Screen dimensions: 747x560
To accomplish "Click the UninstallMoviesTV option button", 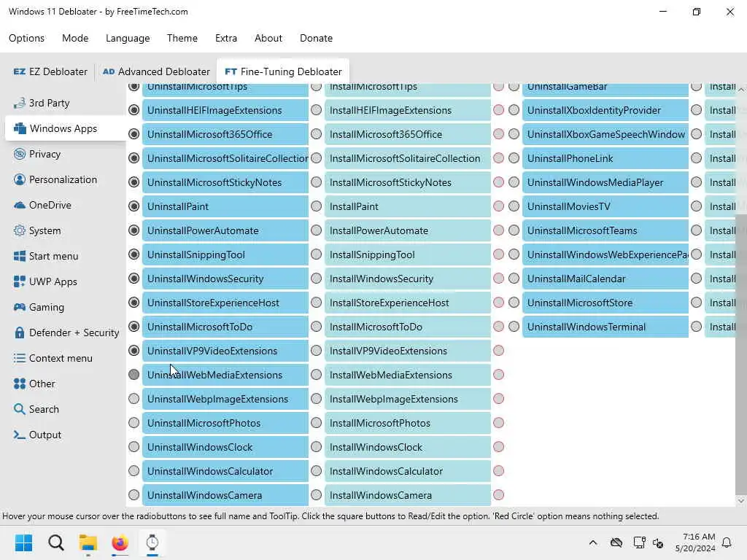I will (x=605, y=206).
